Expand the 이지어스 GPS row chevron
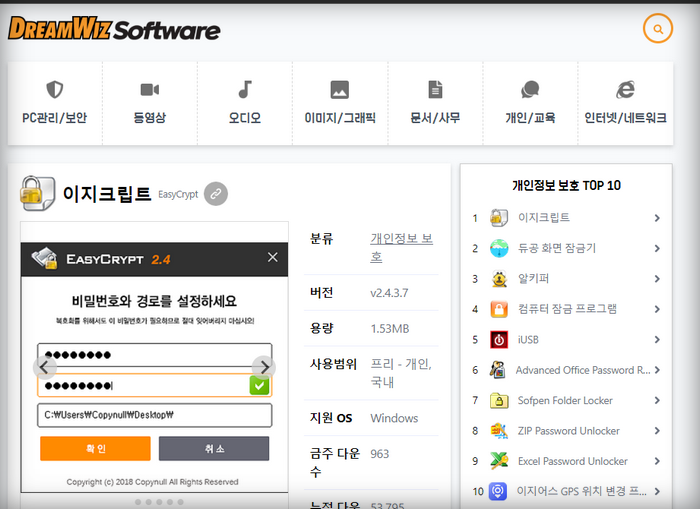700x509 pixels. [x=657, y=492]
